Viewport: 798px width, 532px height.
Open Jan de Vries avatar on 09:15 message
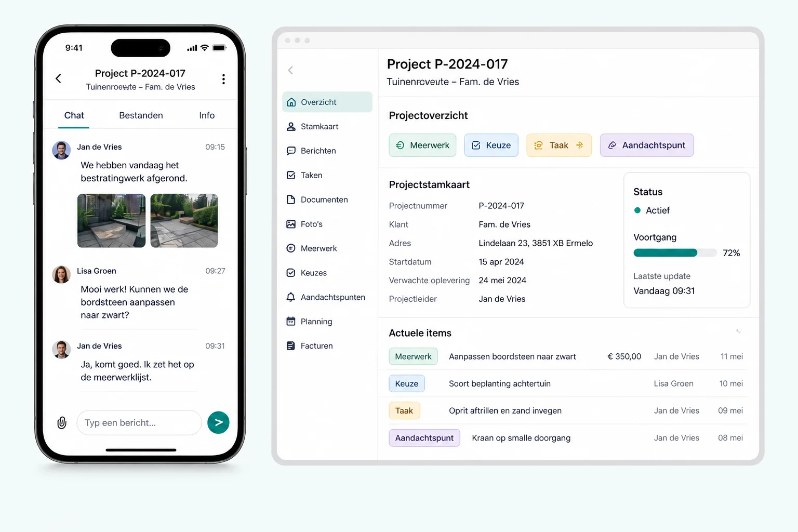click(x=61, y=150)
